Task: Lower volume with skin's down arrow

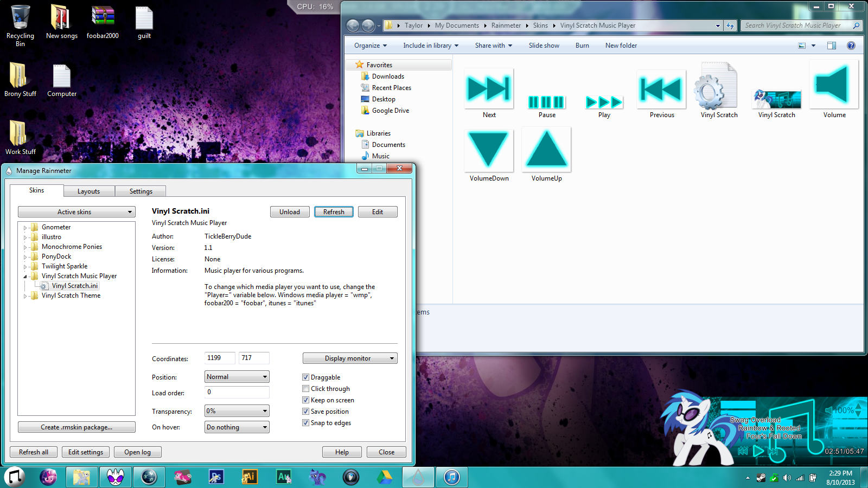Action: pyautogui.click(x=858, y=414)
